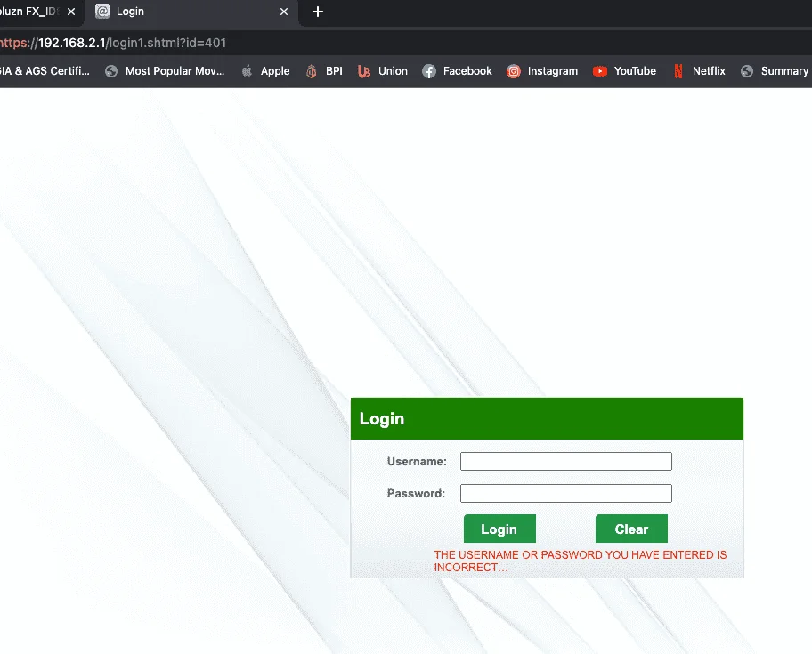Open the BPI bookmark
Image resolution: width=812 pixels, height=654 pixels.
(x=324, y=71)
